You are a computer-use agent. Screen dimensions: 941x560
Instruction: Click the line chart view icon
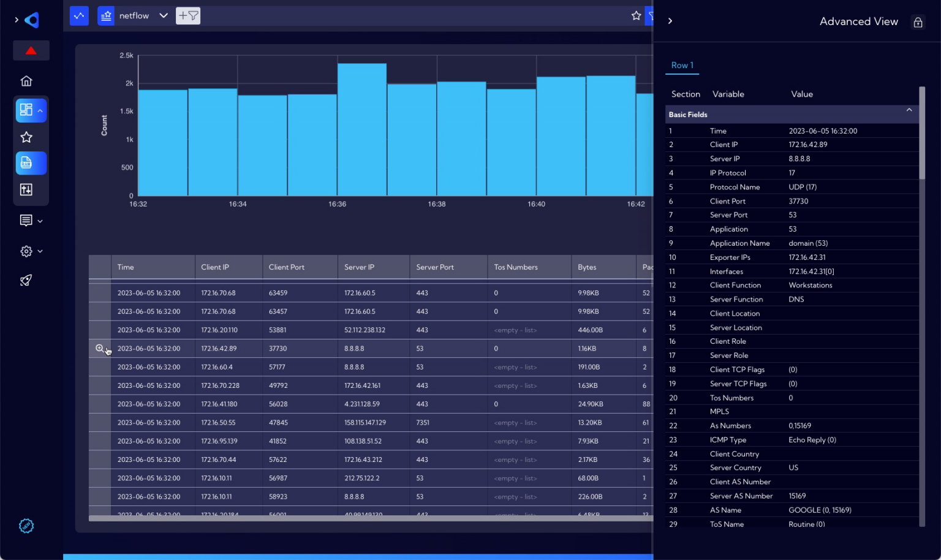pos(79,16)
